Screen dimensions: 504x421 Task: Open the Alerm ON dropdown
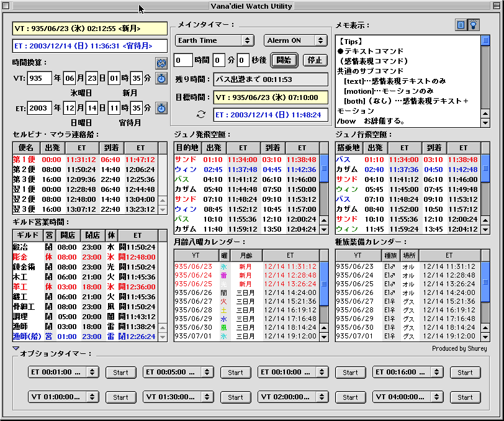pyautogui.click(x=295, y=40)
